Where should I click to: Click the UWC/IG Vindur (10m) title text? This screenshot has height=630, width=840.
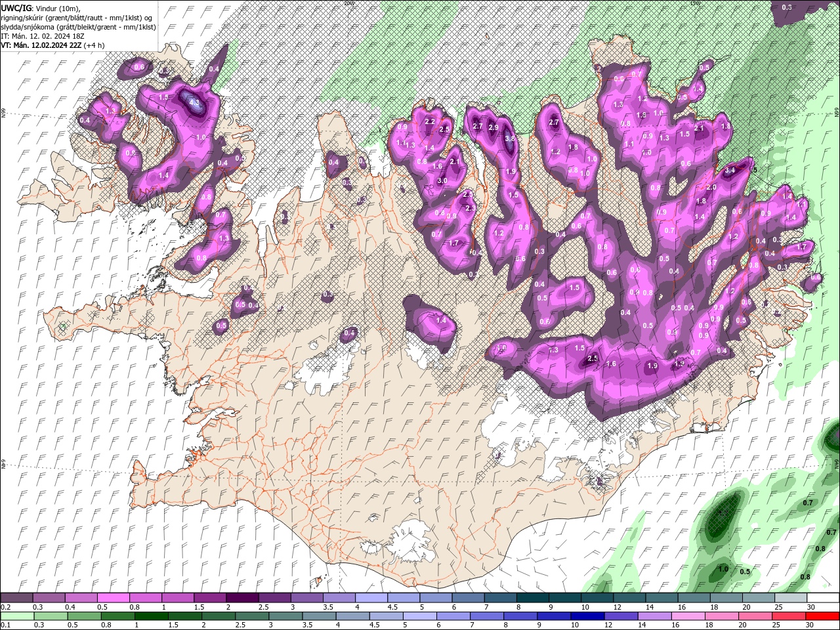[40, 8]
